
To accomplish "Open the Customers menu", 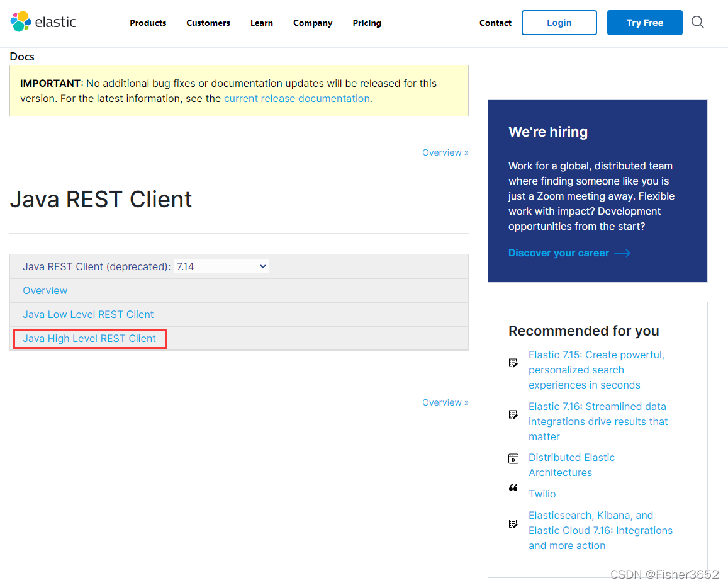I will click(x=208, y=23).
